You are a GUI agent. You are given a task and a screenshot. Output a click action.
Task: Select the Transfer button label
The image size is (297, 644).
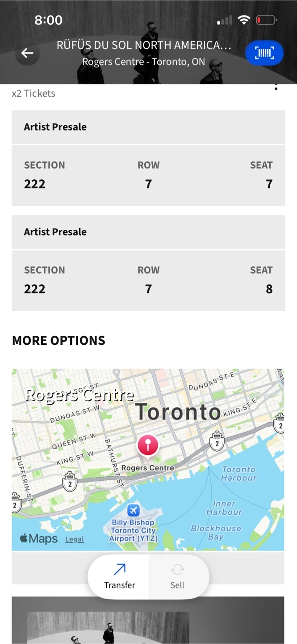coord(120,585)
